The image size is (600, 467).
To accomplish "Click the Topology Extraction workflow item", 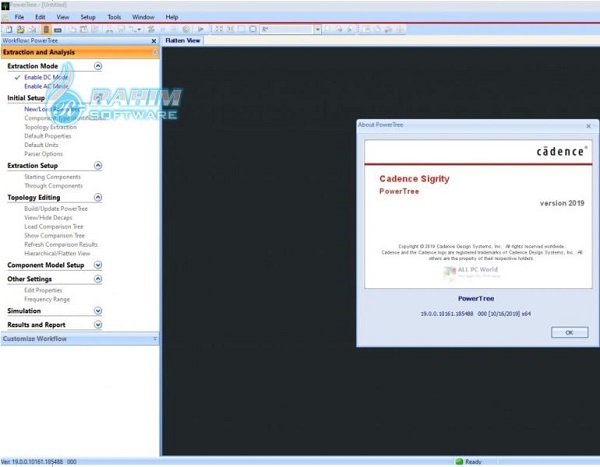I will click(51, 127).
